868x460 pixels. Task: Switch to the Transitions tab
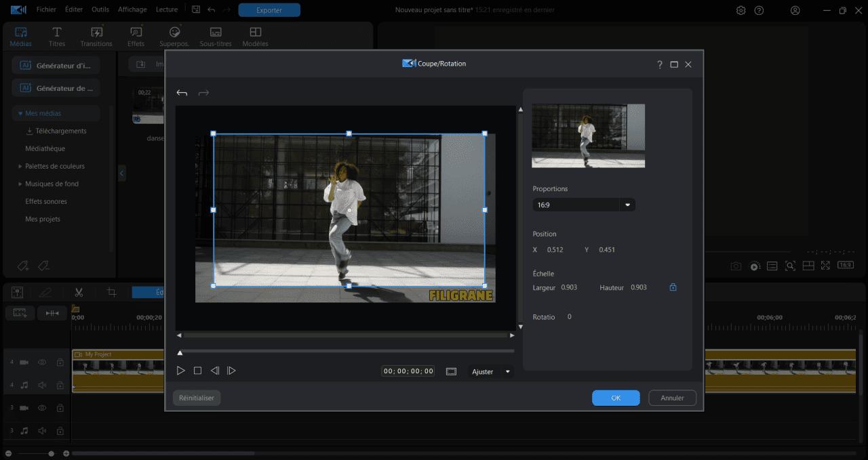96,36
